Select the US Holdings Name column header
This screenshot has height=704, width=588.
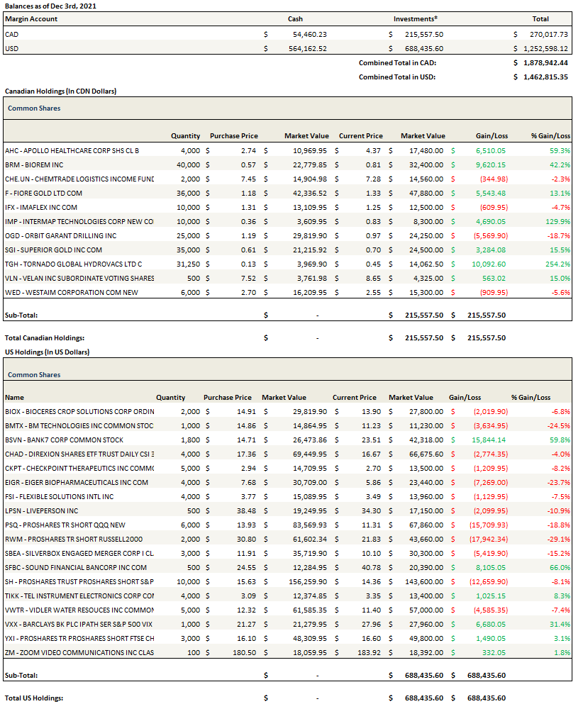click(x=14, y=398)
